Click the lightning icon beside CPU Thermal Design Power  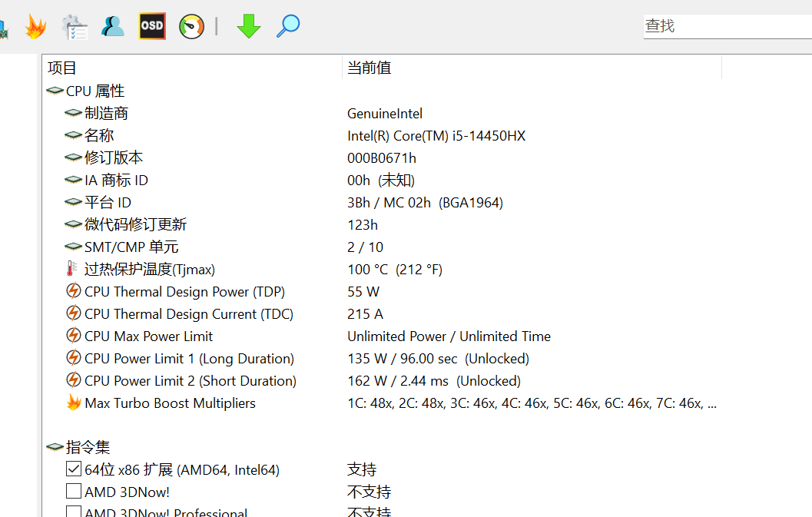[74, 290]
